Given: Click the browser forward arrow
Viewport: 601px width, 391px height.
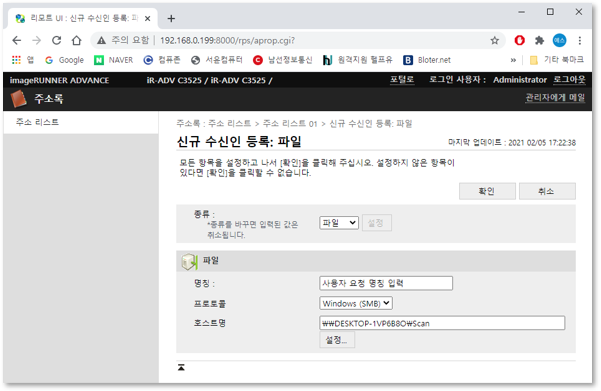Looking at the screenshot, I should tap(36, 40).
